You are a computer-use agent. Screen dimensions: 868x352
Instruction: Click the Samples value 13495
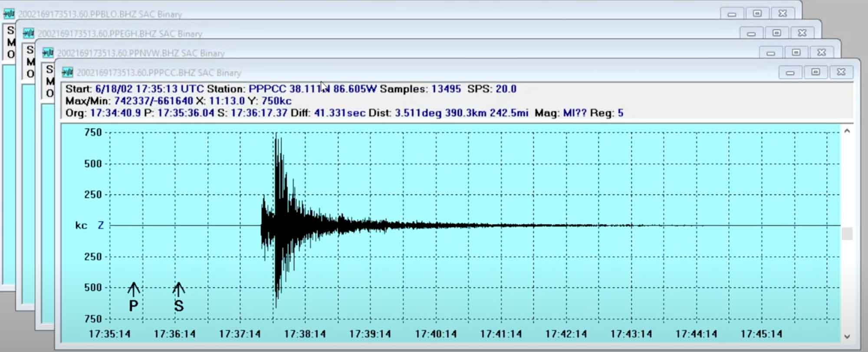[446, 89]
